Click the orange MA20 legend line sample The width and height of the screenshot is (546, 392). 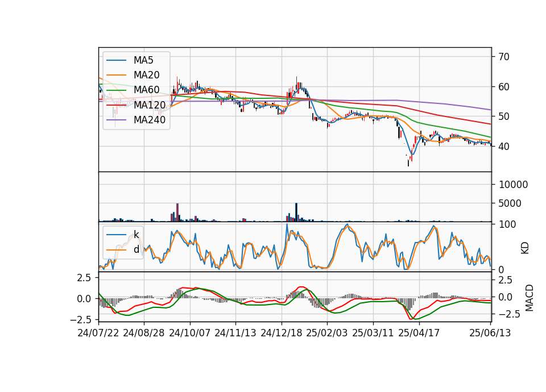point(116,75)
